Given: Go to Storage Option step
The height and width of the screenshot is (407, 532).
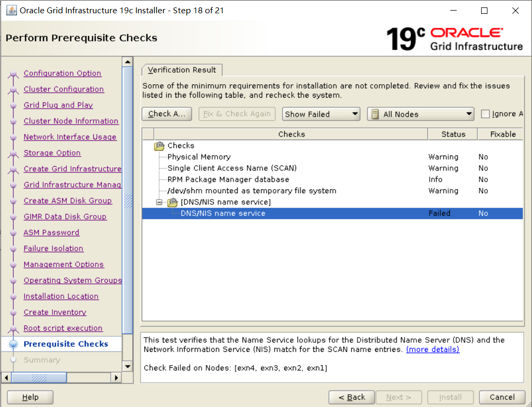Looking at the screenshot, I should click(53, 153).
